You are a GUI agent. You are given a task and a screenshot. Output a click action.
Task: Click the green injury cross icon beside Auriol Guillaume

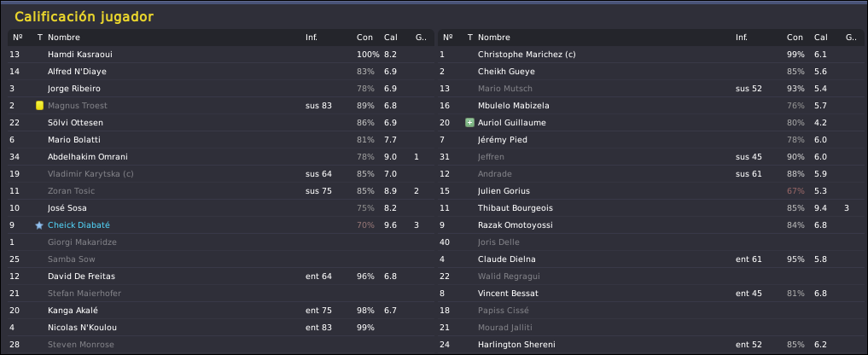(469, 123)
